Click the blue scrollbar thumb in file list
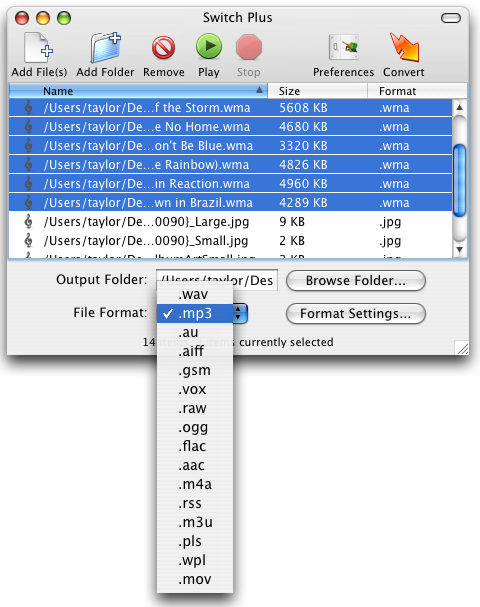480x607 pixels. pos(459,180)
